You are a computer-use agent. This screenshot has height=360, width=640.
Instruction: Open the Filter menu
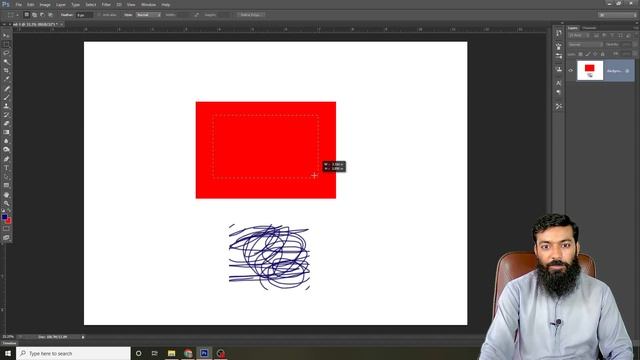coord(106,4)
